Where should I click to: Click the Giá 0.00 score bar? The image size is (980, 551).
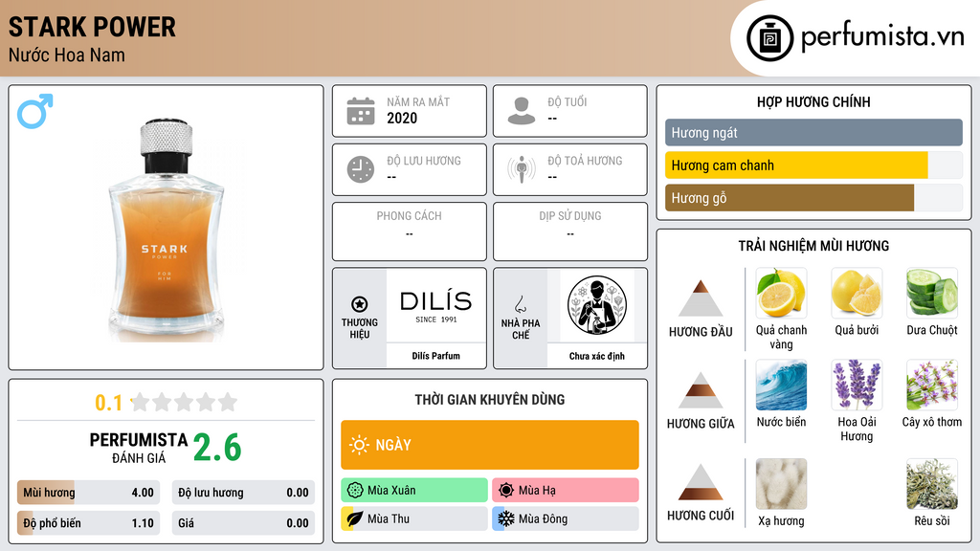(x=243, y=523)
